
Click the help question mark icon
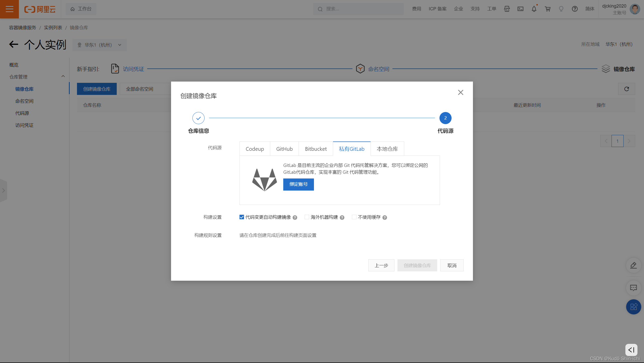(x=575, y=9)
